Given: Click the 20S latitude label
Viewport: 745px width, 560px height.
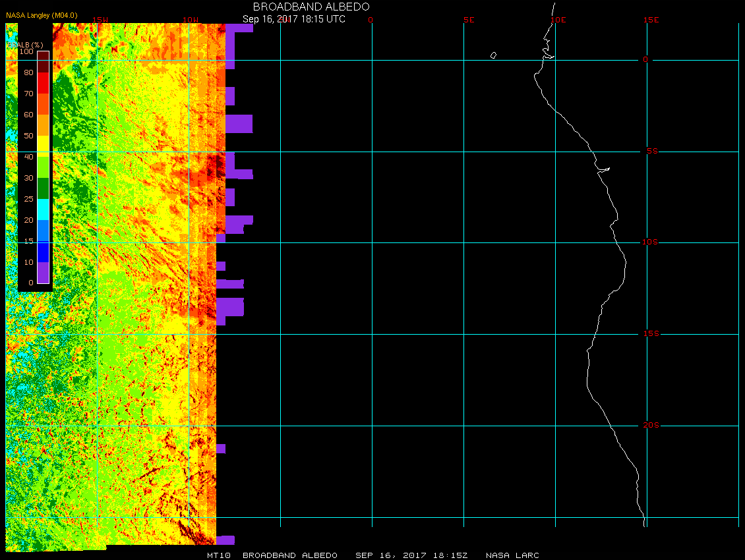Looking at the screenshot, I should (x=650, y=426).
